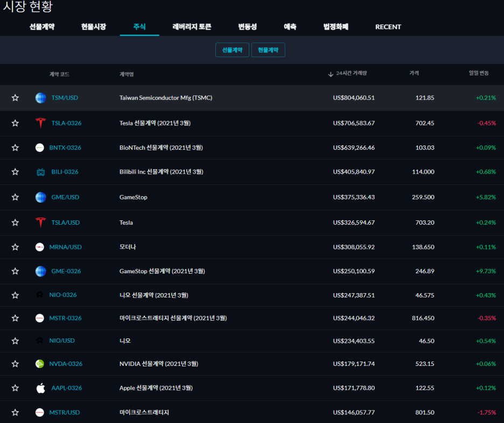Viewport: 504px width, 423px height.
Task: Click the MSTR/USD logo icon
Action: 39,412
